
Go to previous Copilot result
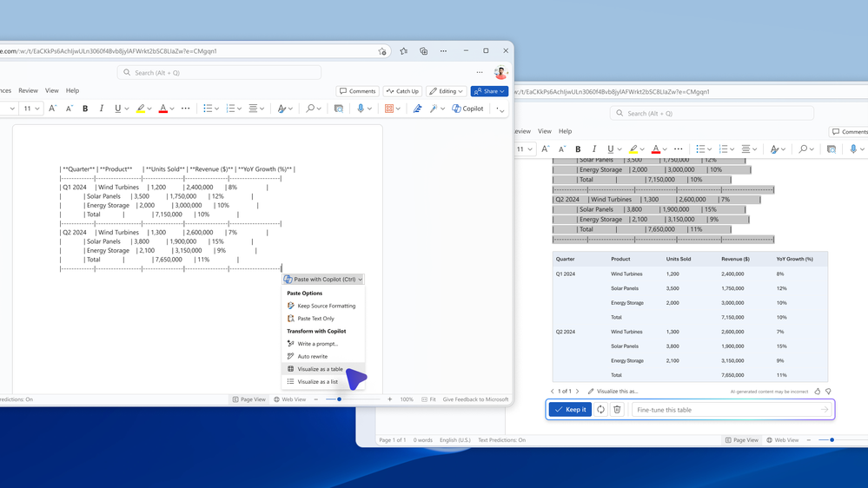(553, 391)
